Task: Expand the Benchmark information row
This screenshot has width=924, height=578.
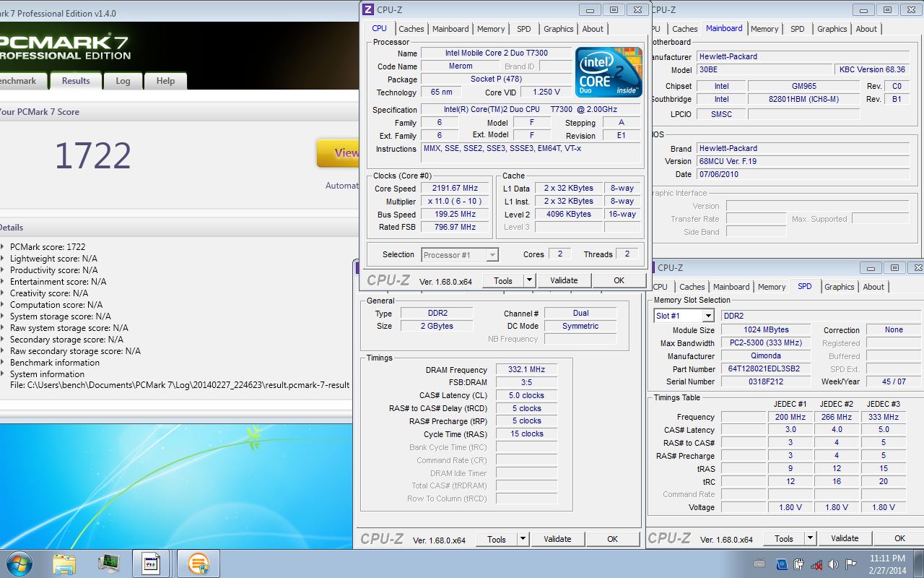Action: point(2,363)
